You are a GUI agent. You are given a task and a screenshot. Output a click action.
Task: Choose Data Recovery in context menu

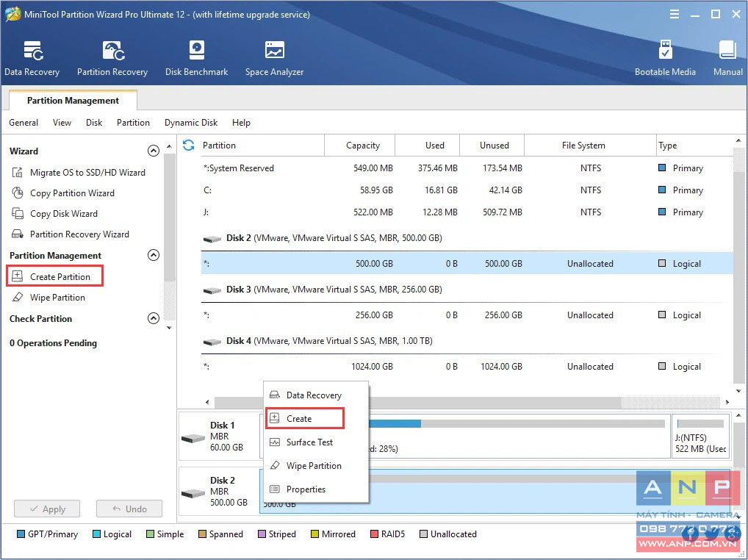click(316, 395)
